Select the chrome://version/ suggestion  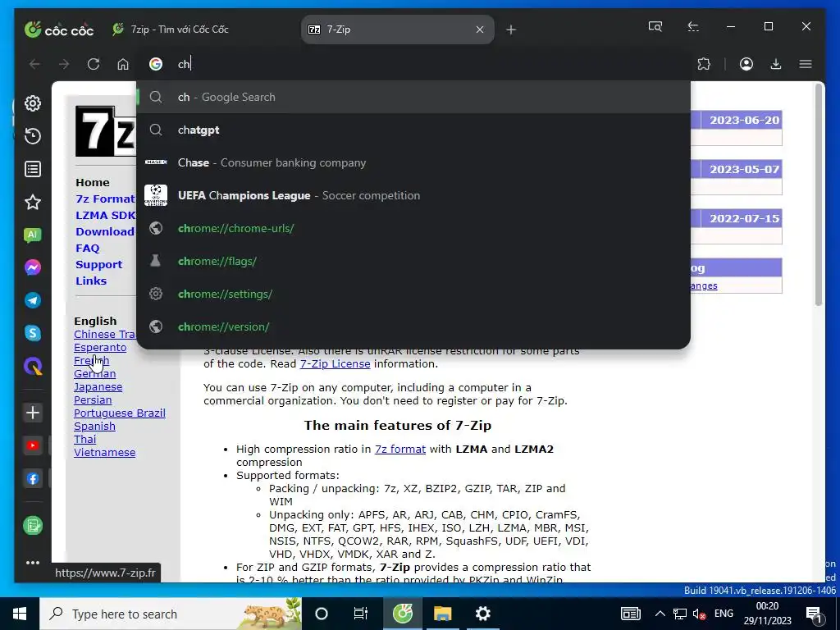coord(413,326)
